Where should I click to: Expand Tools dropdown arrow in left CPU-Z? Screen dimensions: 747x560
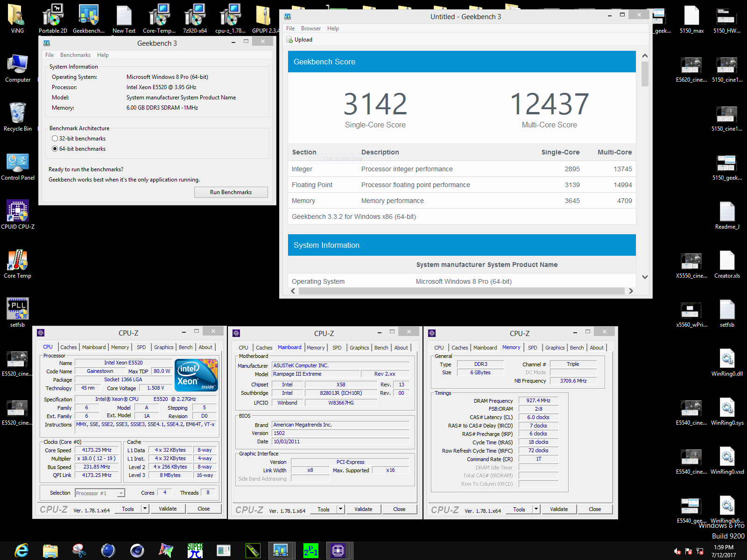[x=145, y=509]
